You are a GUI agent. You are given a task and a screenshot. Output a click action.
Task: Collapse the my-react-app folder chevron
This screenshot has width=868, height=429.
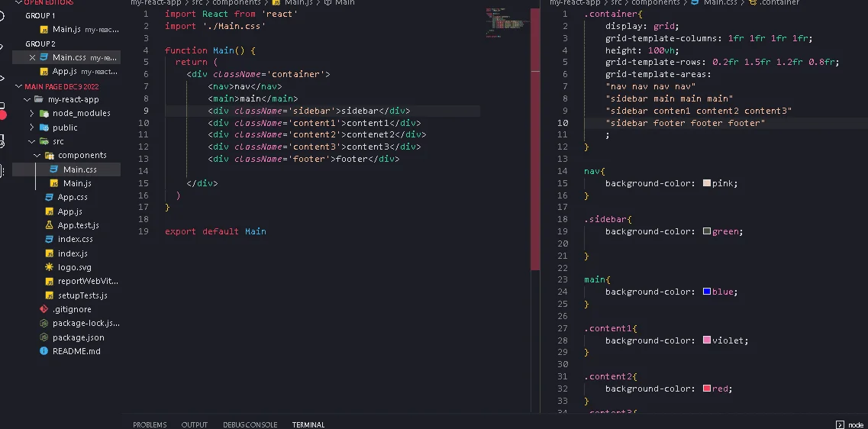(x=27, y=100)
